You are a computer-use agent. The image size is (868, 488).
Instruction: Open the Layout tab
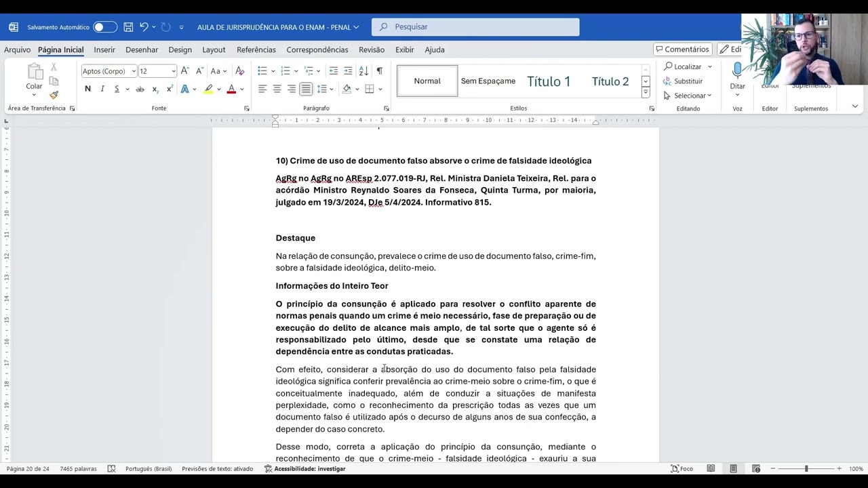coord(214,49)
